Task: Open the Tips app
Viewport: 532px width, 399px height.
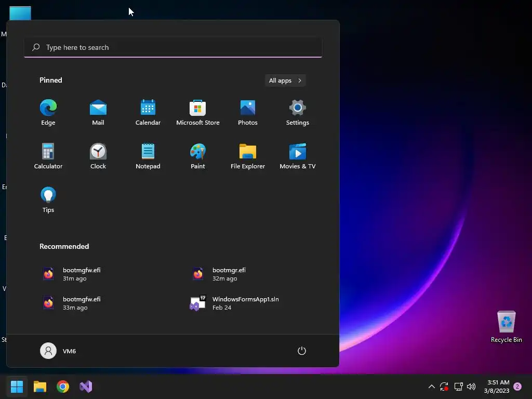Action: 48,200
